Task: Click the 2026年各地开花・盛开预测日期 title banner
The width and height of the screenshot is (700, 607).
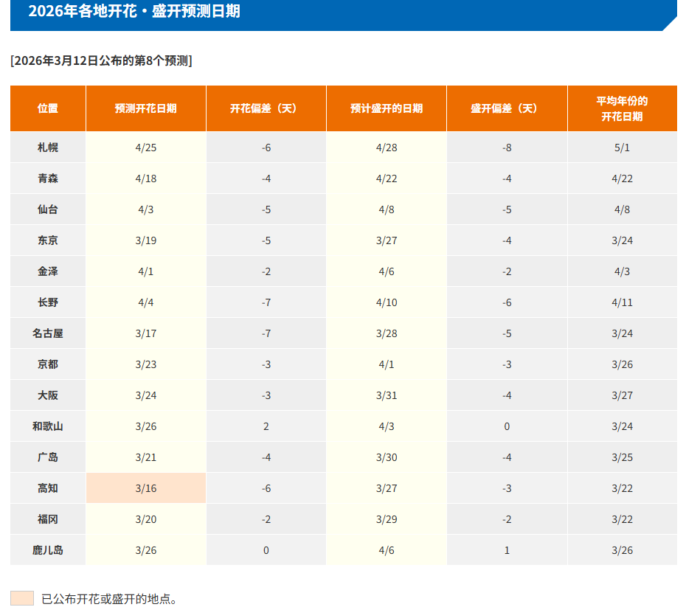Action: [x=134, y=12]
